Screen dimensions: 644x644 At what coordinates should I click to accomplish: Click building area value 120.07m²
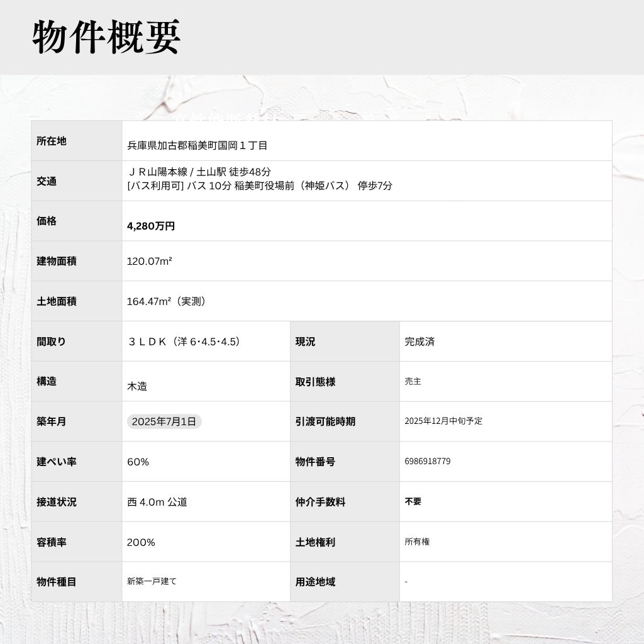pos(150,261)
